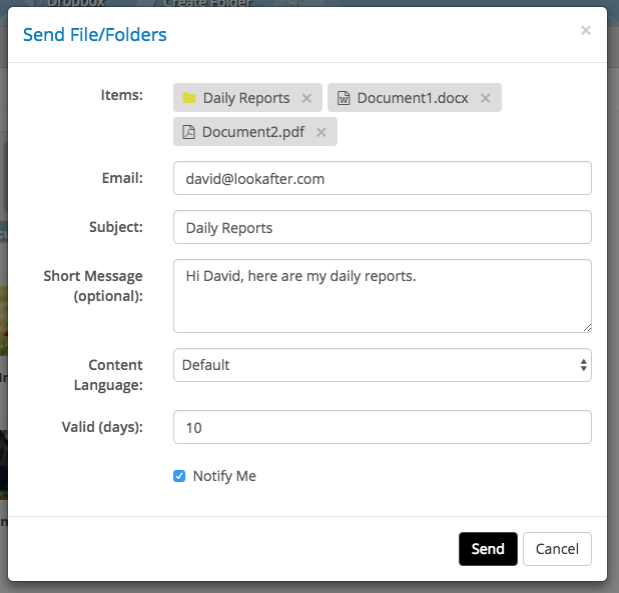Screen dimensions: 619x593
Task: Remove Document2.pdf from the items list
Action: point(321,132)
